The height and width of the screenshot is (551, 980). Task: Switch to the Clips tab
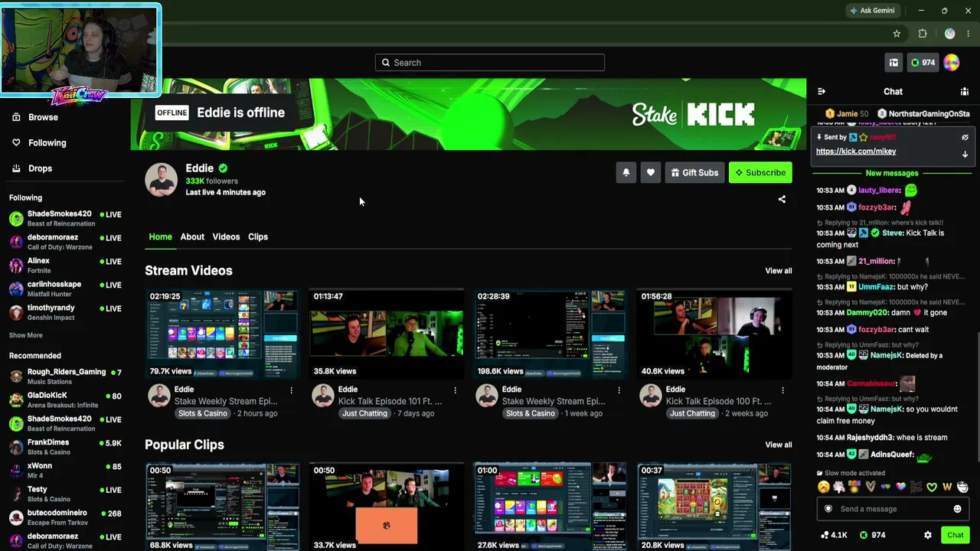258,237
